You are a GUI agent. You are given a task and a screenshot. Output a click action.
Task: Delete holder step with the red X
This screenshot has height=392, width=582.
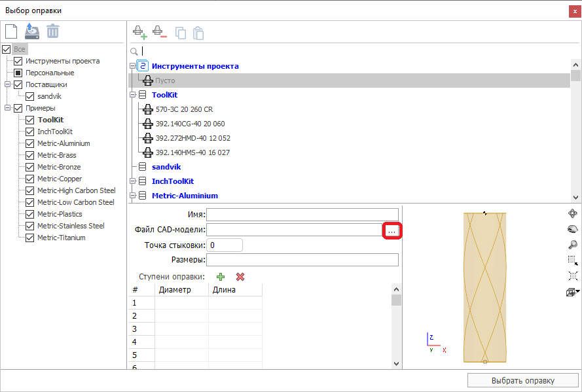240,277
